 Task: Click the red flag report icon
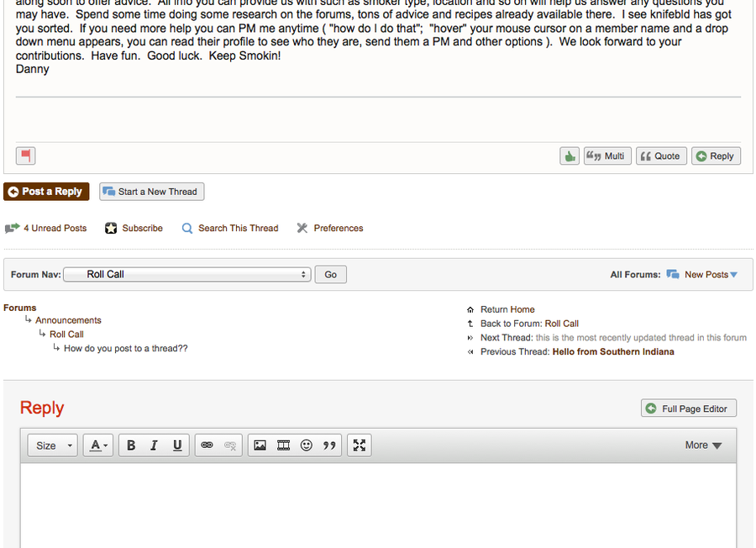pos(25,155)
